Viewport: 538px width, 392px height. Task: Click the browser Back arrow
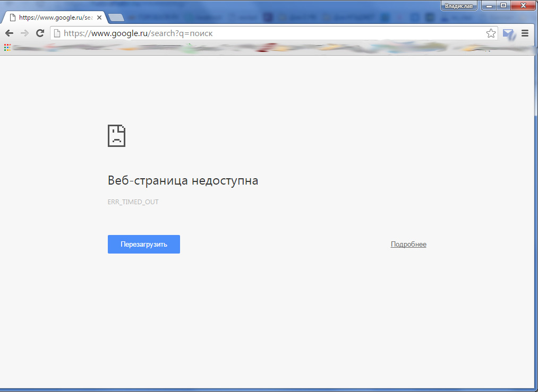click(x=9, y=33)
